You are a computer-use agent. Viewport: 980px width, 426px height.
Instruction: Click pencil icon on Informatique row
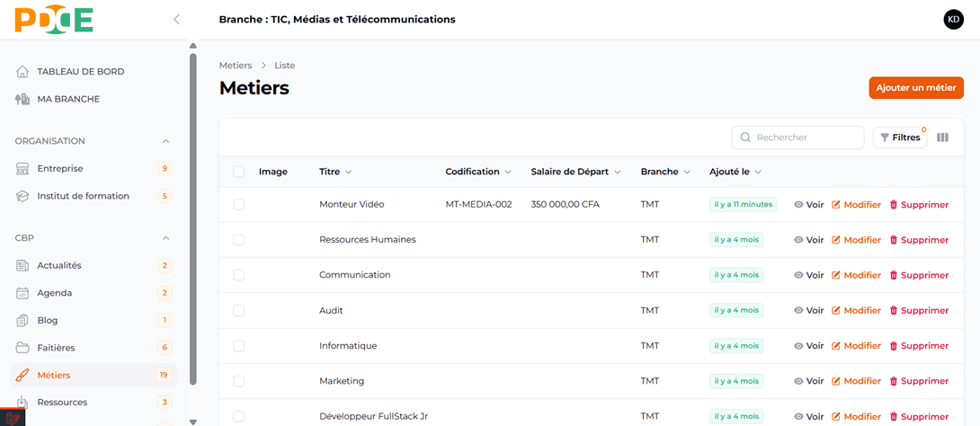(x=836, y=346)
